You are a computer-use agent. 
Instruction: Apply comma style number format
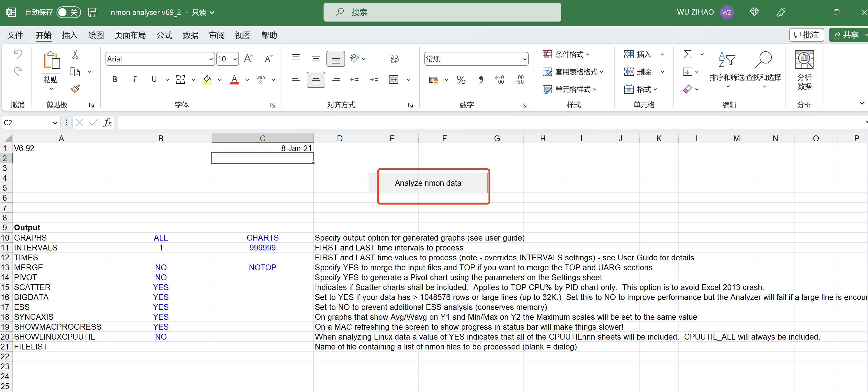pyautogui.click(x=481, y=80)
